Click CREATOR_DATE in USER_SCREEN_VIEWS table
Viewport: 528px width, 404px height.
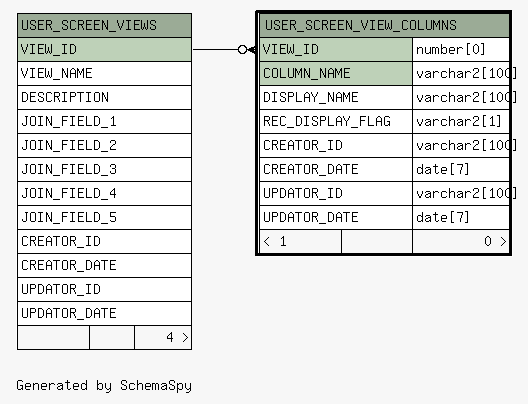click(104, 265)
